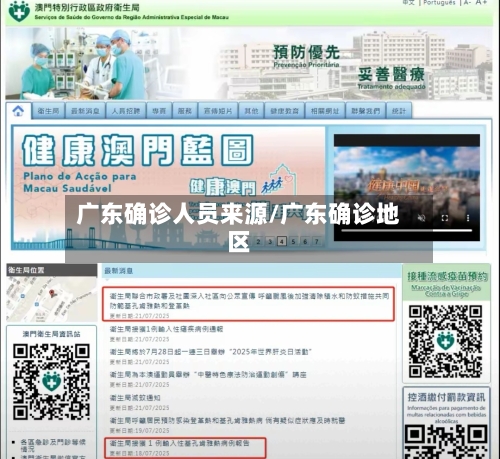500x459 pixels.
Task: Select banner slide 4 indicator
Action: coord(282,241)
